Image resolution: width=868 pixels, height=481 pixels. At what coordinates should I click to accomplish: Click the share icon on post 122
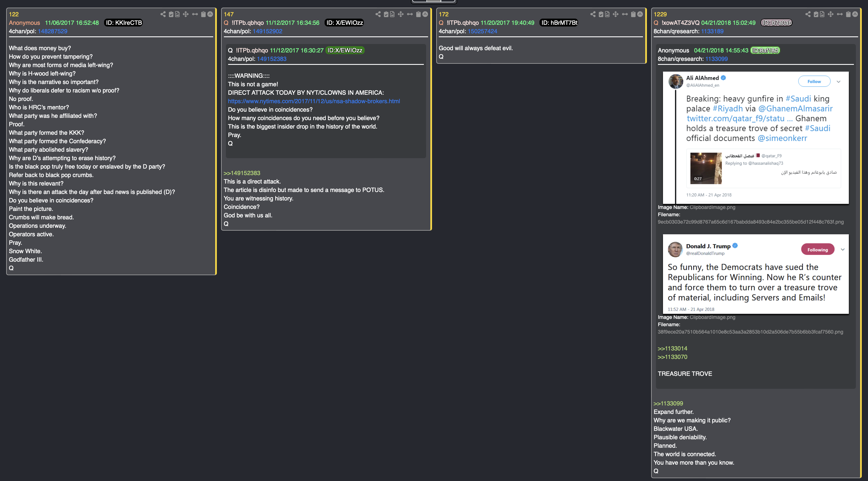163,14
